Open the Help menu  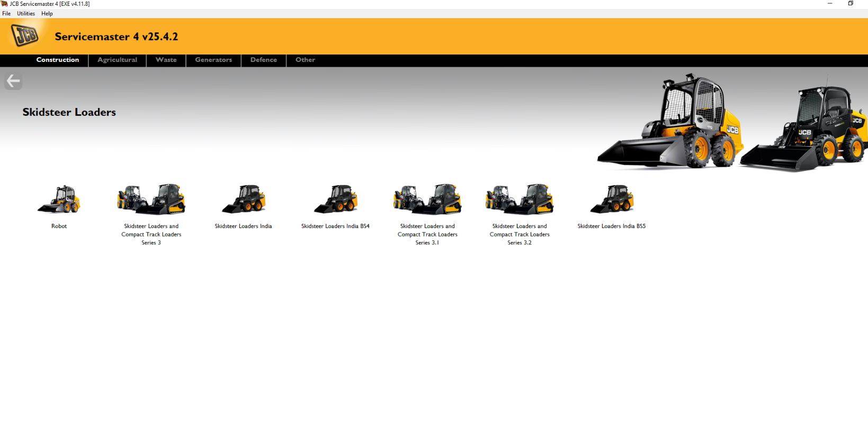point(47,14)
